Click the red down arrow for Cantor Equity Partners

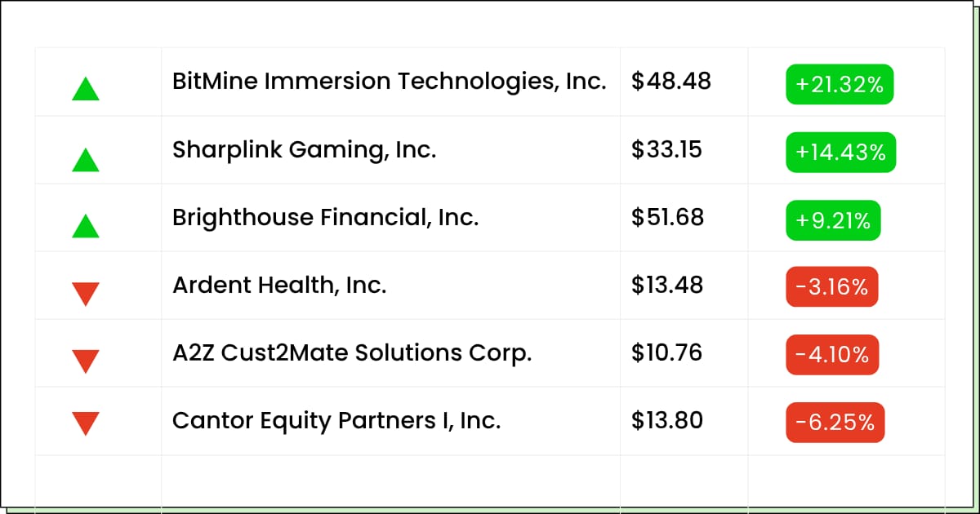[86, 423]
